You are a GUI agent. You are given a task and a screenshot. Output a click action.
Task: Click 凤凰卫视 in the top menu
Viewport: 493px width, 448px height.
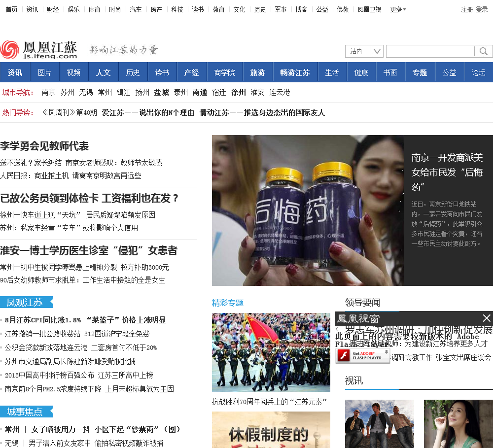pos(369,9)
